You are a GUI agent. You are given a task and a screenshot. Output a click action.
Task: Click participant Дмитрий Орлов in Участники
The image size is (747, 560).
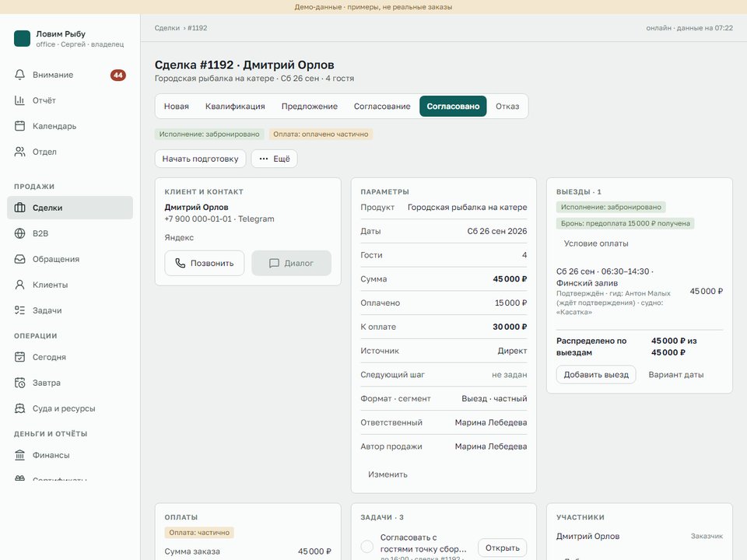(588, 536)
